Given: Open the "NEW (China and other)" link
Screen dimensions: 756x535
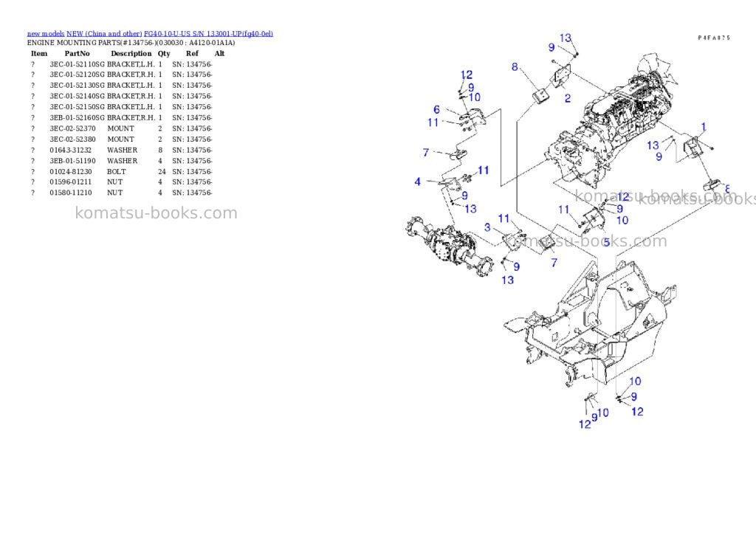Looking at the screenshot, I should coord(104,34).
